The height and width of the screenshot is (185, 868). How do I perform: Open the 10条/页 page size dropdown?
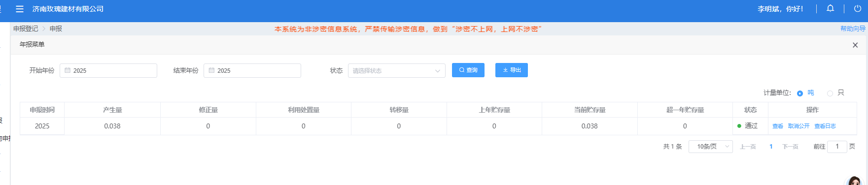[x=711, y=147]
